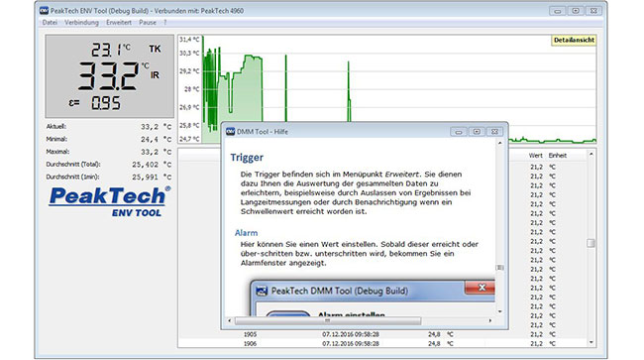This screenshot has height=360, width=644.
Task: Maximize the DMM Tool - Hilfe window
Action: (477, 132)
